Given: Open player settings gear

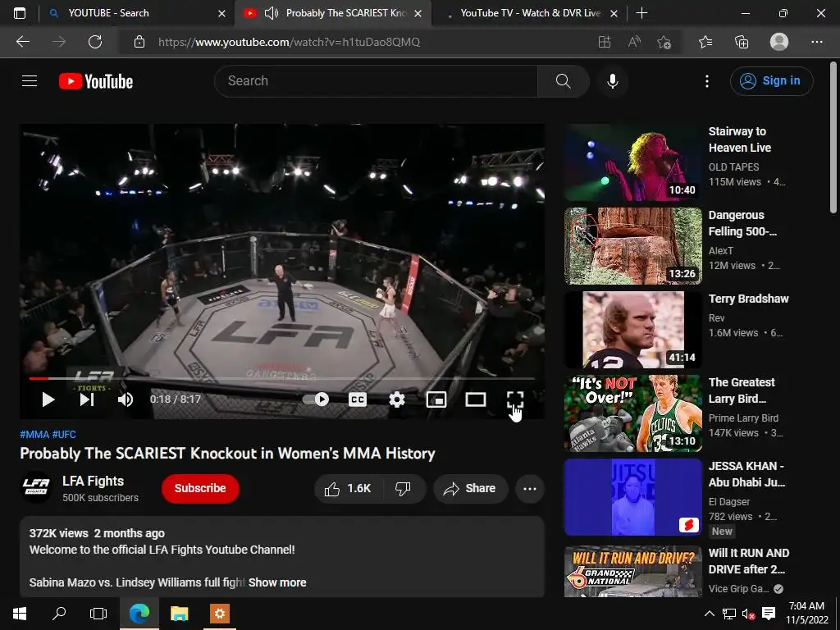Looking at the screenshot, I should (397, 399).
